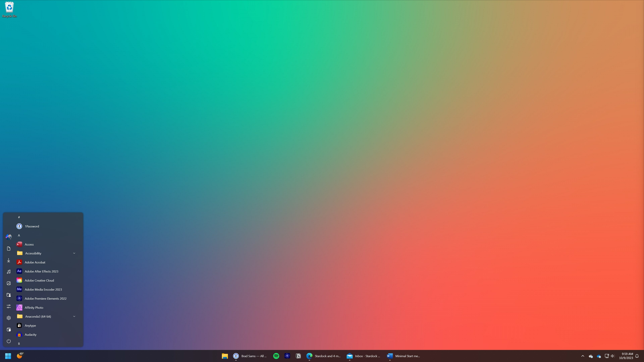This screenshot has width=644, height=362.
Task: Expand the Anaconda3 (64-bit) folder
Action: 74,317
